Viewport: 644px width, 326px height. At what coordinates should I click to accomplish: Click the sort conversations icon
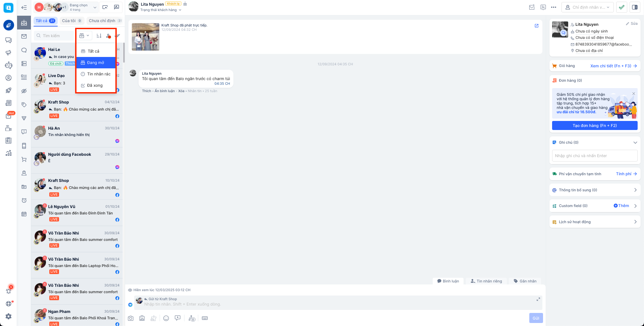pyautogui.click(x=99, y=36)
